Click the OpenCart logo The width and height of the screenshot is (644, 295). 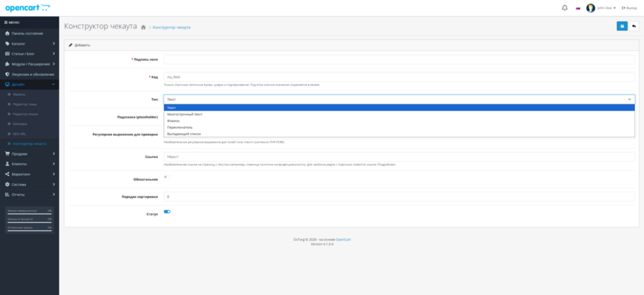point(28,8)
